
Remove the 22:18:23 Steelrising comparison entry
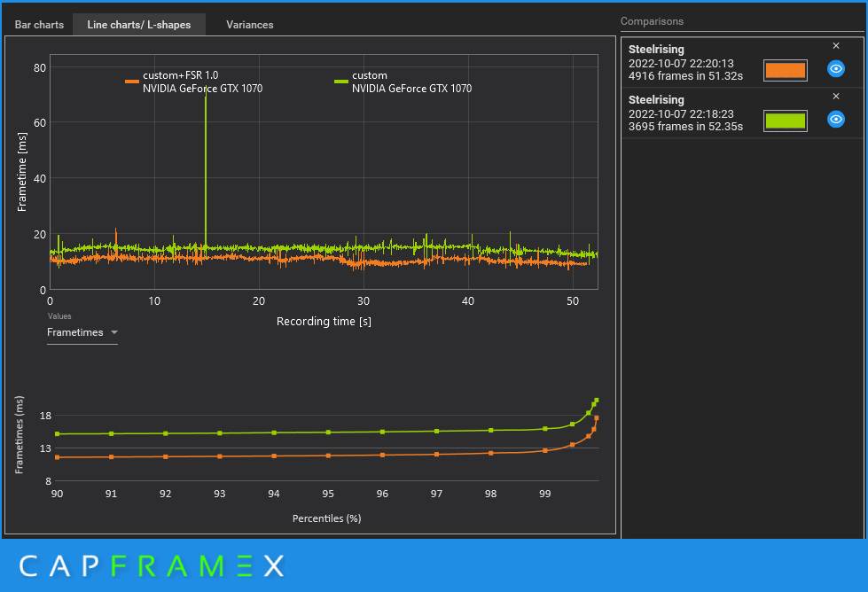(836, 97)
